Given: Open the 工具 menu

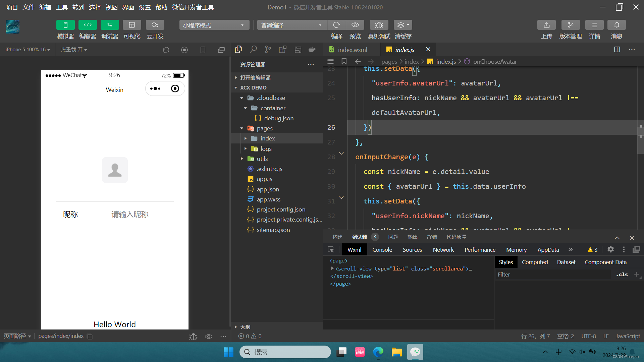Looking at the screenshot, I should tap(62, 7).
